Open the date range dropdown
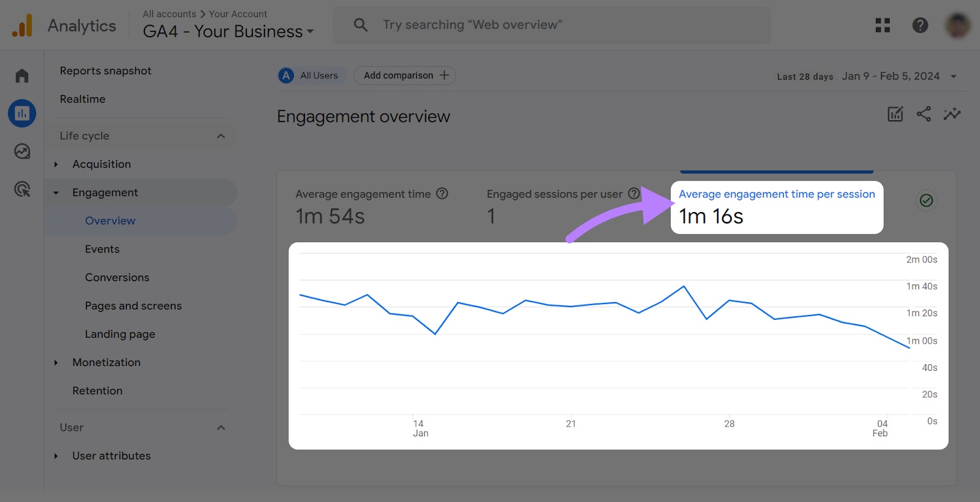The width and height of the screenshot is (980, 502). pos(953,77)
